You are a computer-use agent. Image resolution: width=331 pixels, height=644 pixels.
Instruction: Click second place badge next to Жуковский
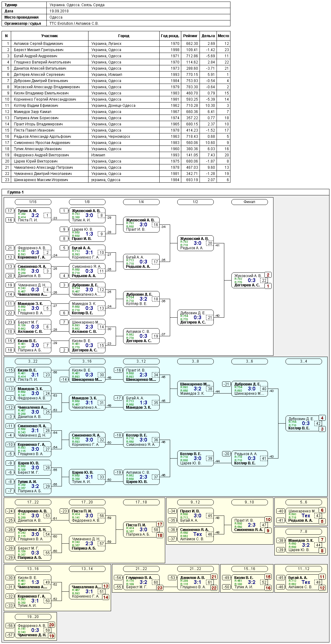[x=268, y=275]
